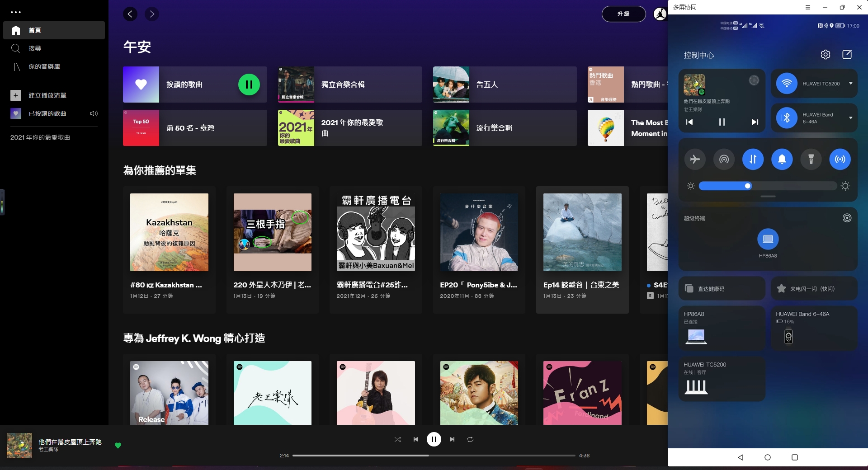Viewport: 868px width, 470px height.
Task: Open the user profile avatar in Spotify
Action: point(660,14)
